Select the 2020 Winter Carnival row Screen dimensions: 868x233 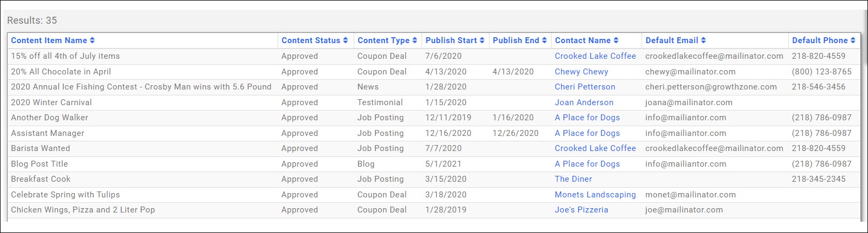[51, 102]
